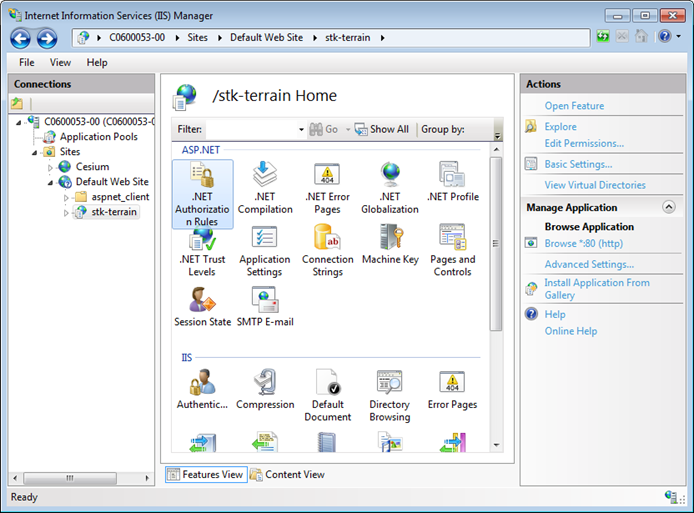Open the File menu
Image resolution: width=694 pixels, height=513 pixels.
click(27, 62)
